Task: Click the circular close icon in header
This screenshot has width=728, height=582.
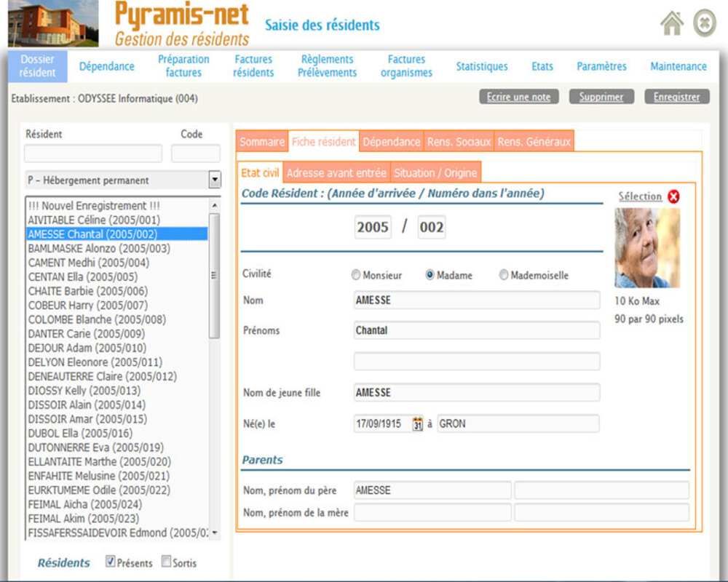Action: coord(705,23)
